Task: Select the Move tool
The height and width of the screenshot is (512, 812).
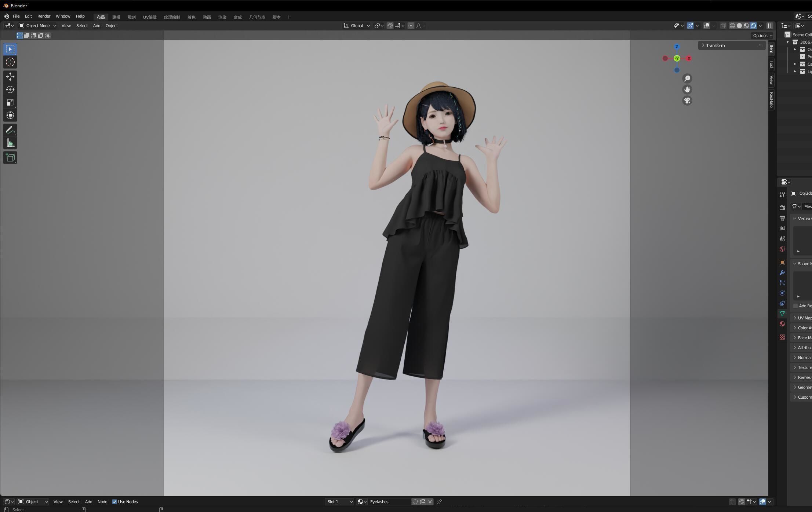Action: pos(10,77)
